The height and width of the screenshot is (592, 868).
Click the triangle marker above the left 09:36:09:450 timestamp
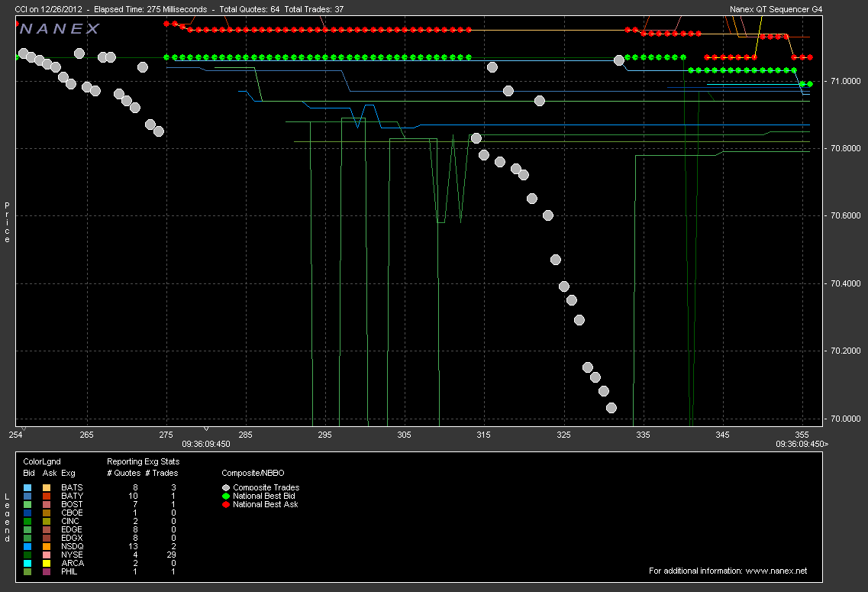point(206,429)
